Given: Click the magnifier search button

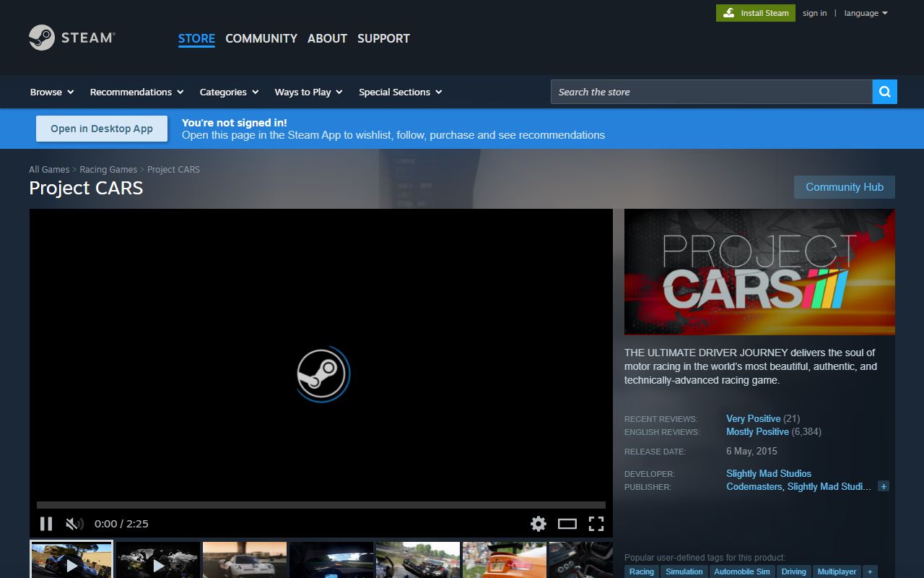Looking at the screenshot, I should click(884, 92).
